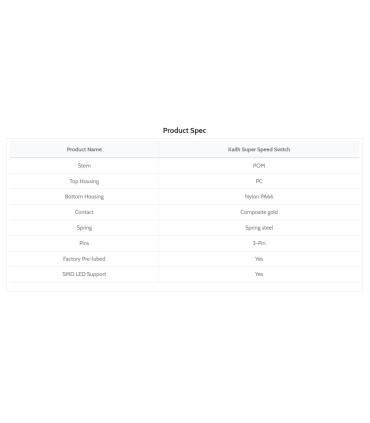Select the Product Name header cell
Screen dimensions: 370x423
pyautogui.click(x=84, y=149)
